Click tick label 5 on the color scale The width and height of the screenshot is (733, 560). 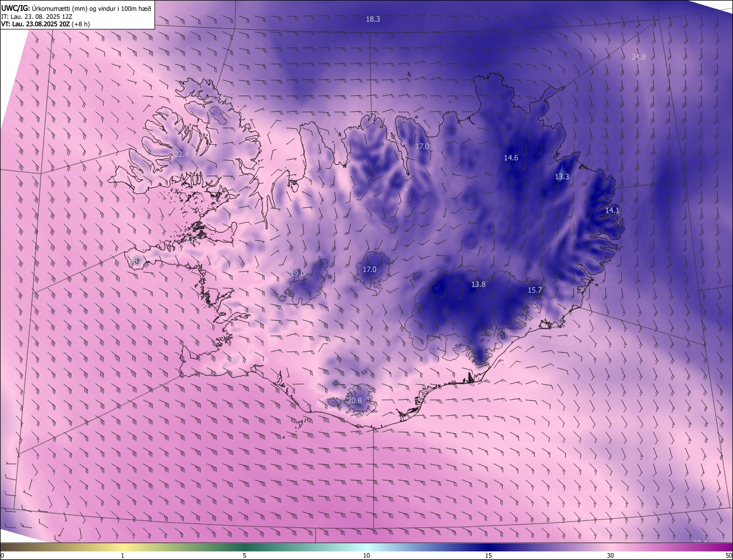[245, 555]
